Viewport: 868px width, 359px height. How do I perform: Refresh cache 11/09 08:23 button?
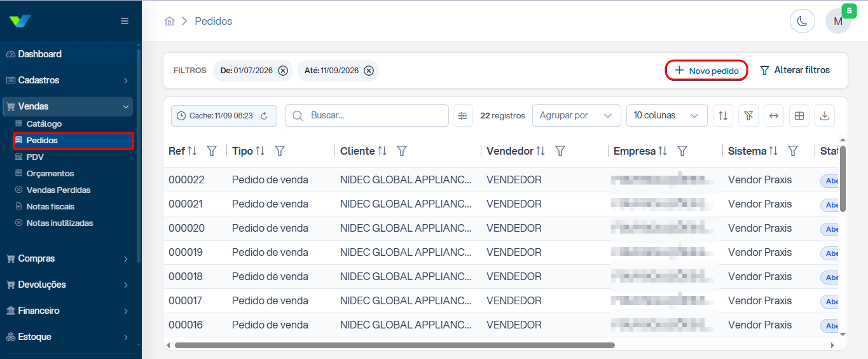(x=224, y=116)
